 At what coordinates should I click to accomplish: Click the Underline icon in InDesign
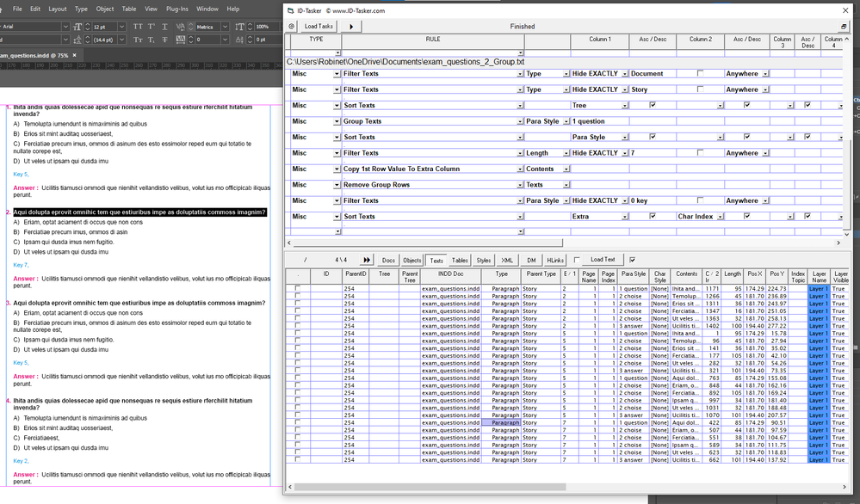[x=164, y=27]
